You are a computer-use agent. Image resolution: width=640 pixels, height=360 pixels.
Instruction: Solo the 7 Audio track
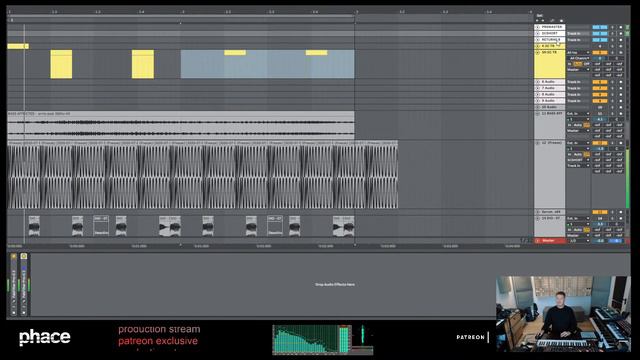pyautogui.click(x=612, y=88)
